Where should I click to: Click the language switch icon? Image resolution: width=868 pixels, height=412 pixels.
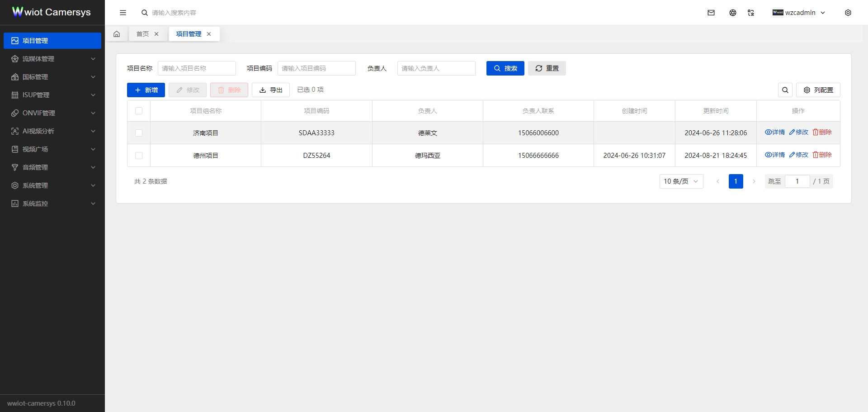click(751, 13)
